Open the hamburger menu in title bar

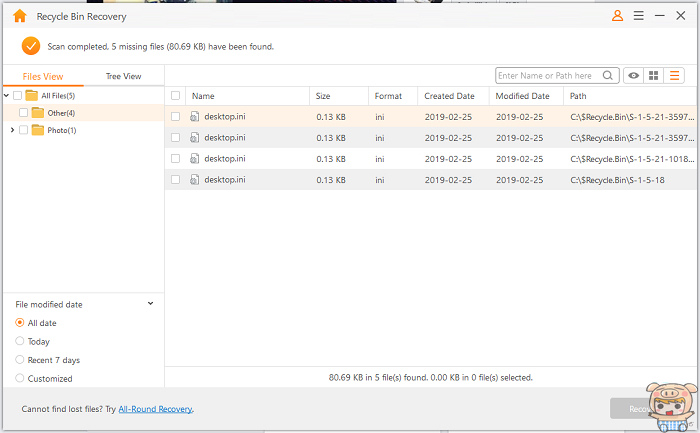(638, 16)
